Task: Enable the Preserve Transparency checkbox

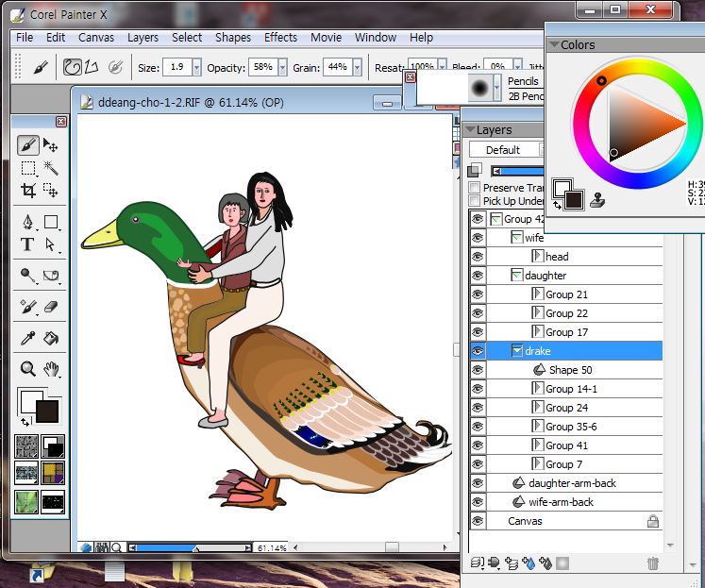Action: tap(475, 188)
